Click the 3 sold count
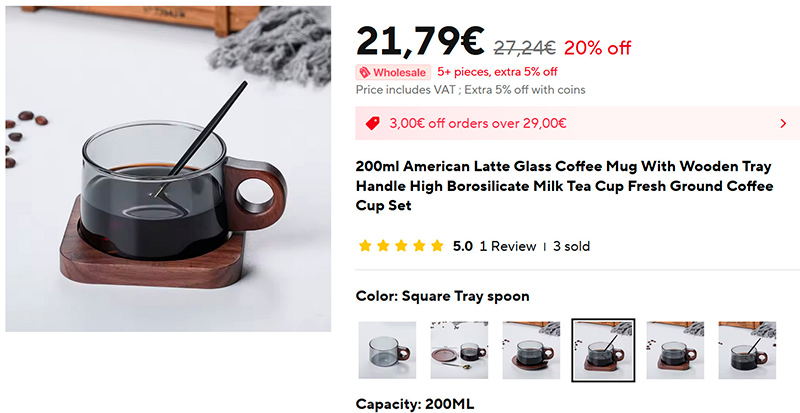This screenshot has height=413, width=800. (571, 247)
